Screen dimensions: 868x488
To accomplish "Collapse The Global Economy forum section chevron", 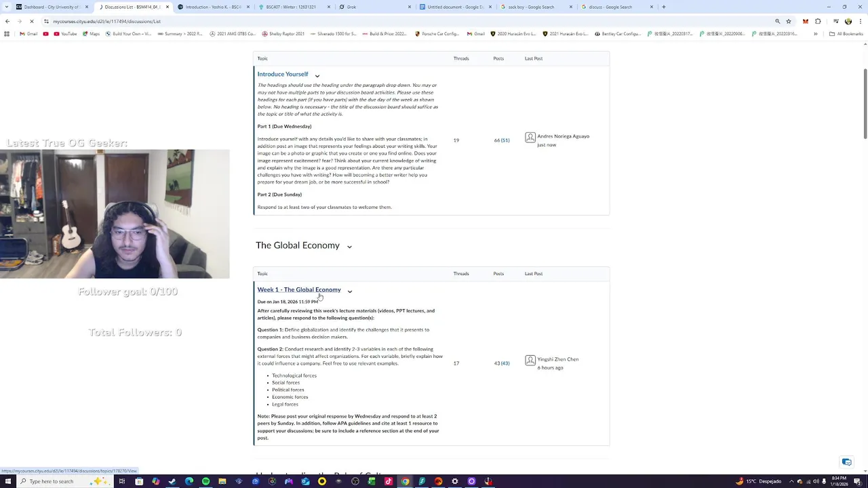I will coord(349,247).
